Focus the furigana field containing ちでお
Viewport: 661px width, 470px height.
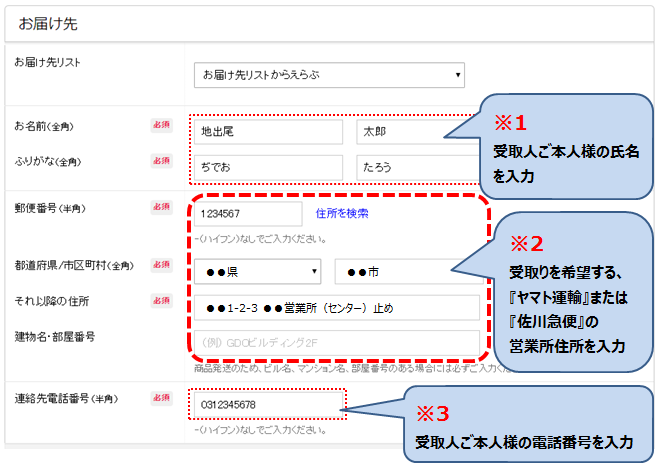pyautogui.click(x=267, y=167)
